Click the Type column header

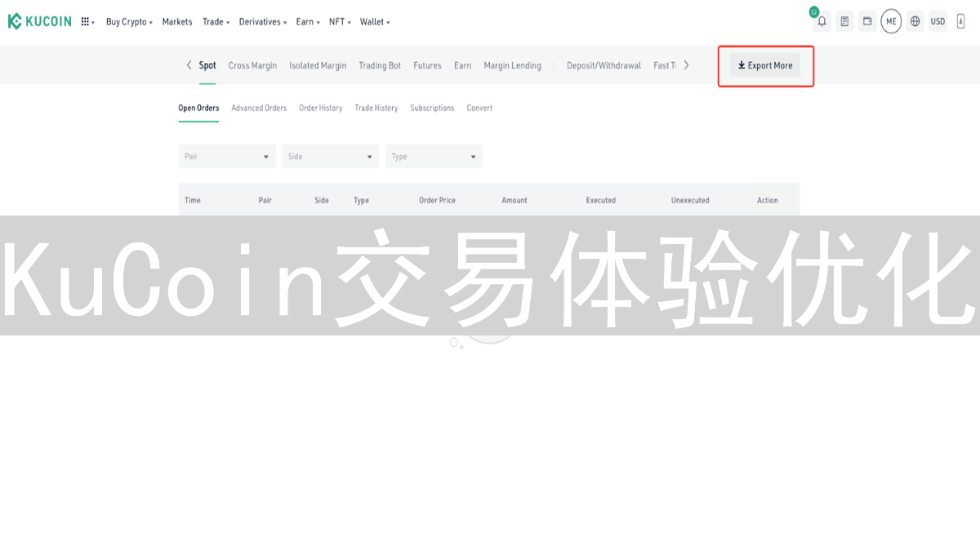tap(361, 200)
